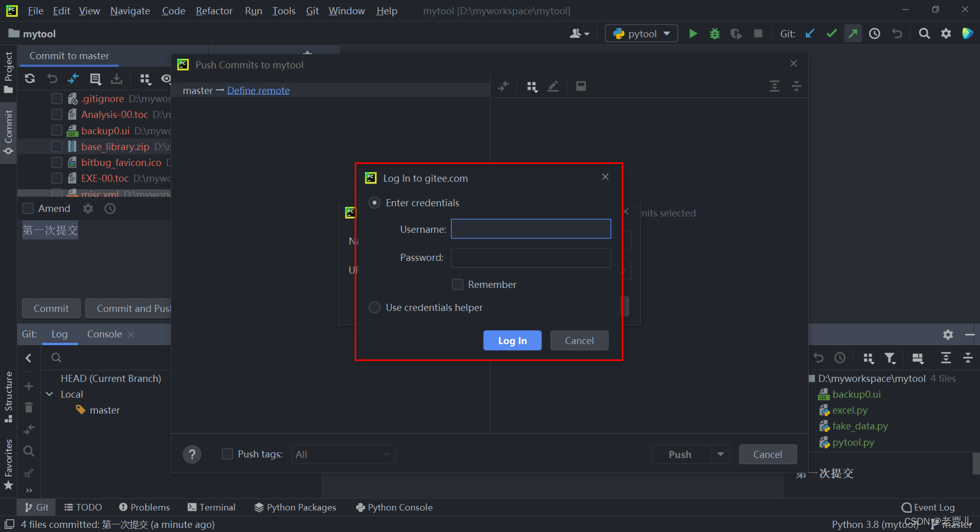Open Python Packages tool window
This screenshot has height=532, width=980.
click(295, 507)
